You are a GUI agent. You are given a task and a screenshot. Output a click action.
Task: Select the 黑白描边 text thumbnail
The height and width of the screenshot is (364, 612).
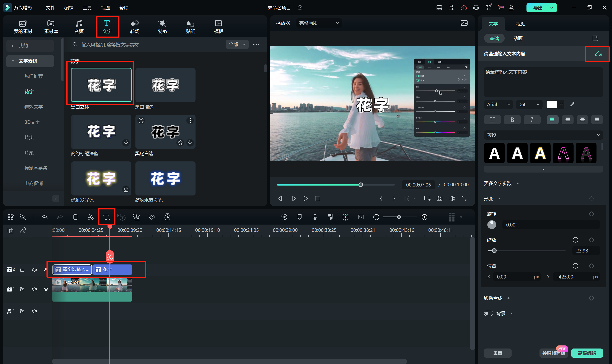point(165,85)
